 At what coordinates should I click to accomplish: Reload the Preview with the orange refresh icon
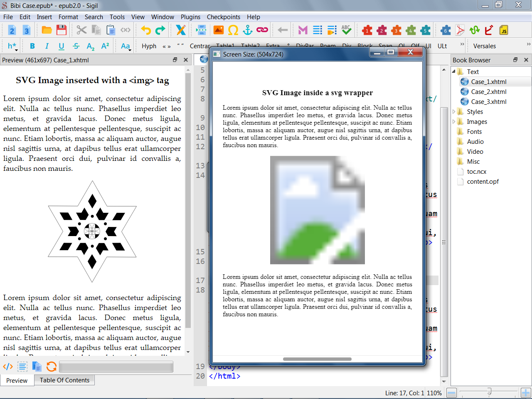click(52, 367)
